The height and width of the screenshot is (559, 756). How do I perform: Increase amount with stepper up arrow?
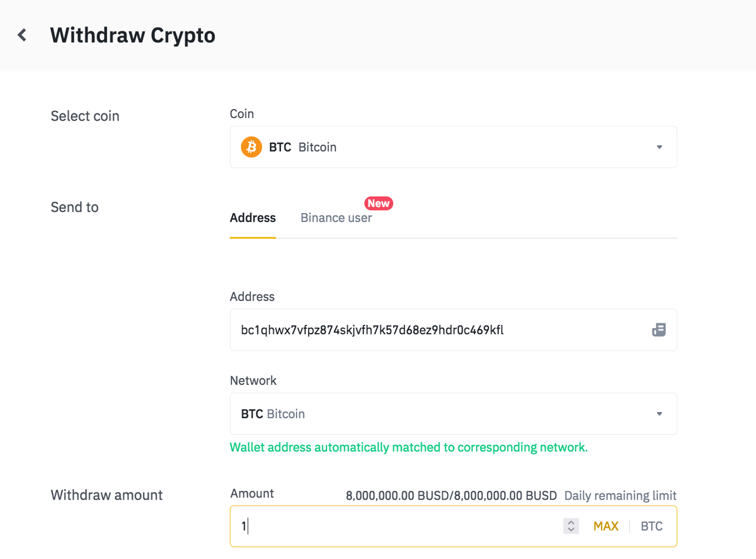tap(571, 522)
